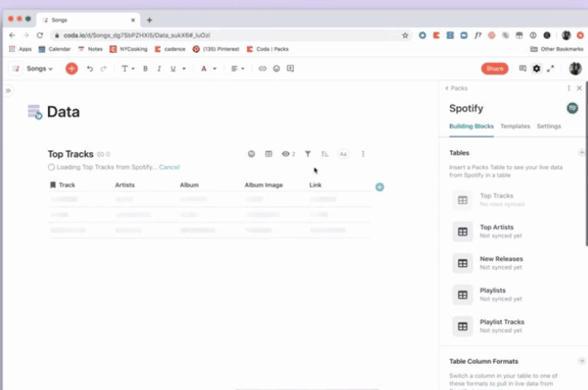Select the Link column header
This screenshot has height=390, width=588.
315,184
